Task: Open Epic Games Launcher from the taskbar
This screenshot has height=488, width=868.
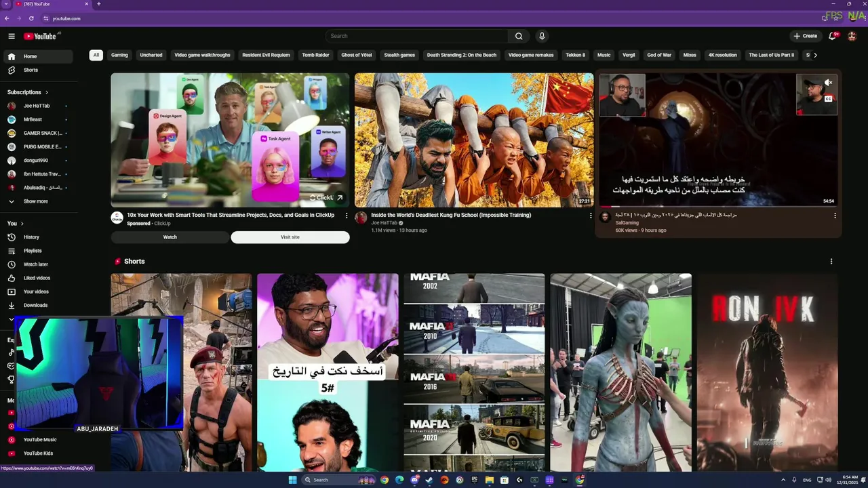Action: [x=474, y=480]
